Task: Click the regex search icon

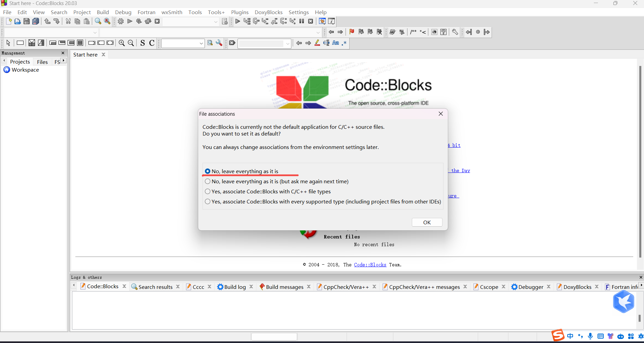Action: 344,43
